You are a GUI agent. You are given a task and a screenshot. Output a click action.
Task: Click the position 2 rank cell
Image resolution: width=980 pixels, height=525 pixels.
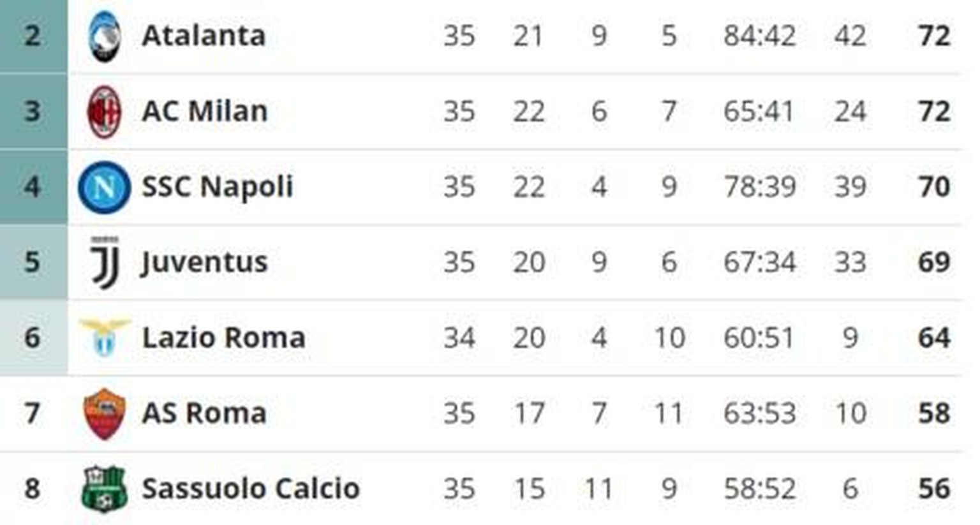coord(33,36)
